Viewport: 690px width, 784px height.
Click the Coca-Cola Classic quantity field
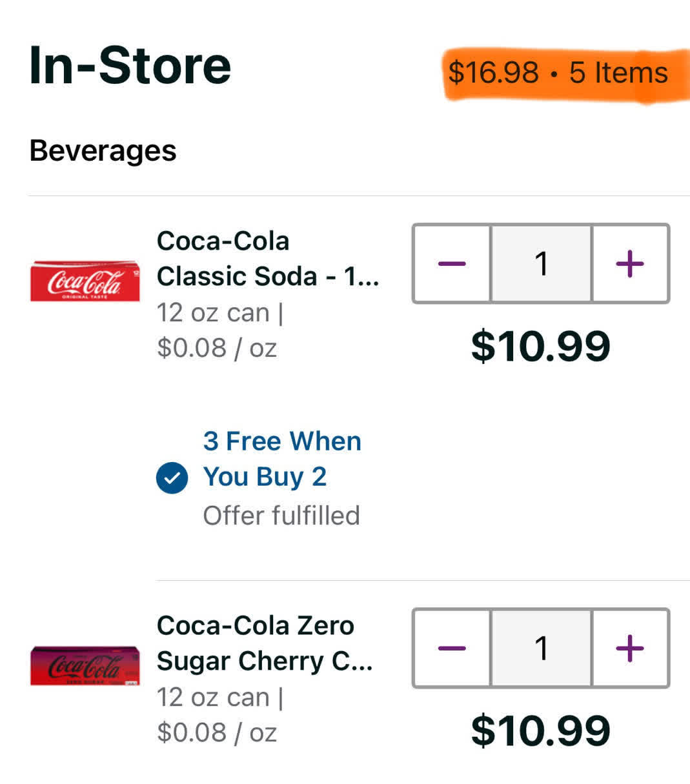click(542, 263)
